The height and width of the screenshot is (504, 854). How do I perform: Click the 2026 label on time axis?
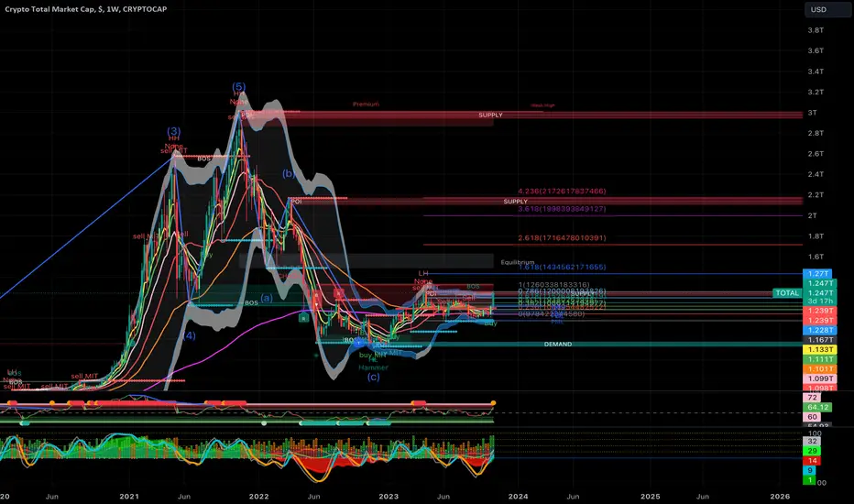pos(780,497)
